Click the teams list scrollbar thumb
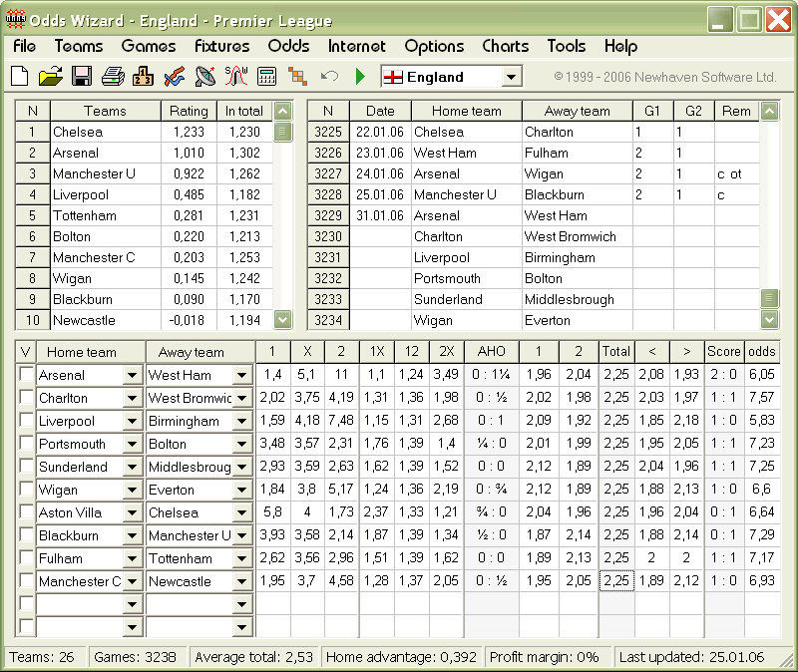Screen dimensions: 798x672 (x=283, y=133)
